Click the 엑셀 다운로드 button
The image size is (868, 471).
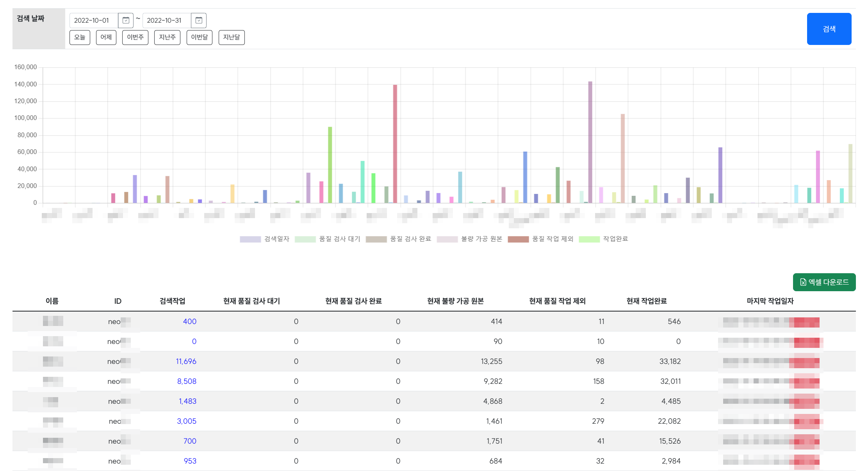(824, 282)
